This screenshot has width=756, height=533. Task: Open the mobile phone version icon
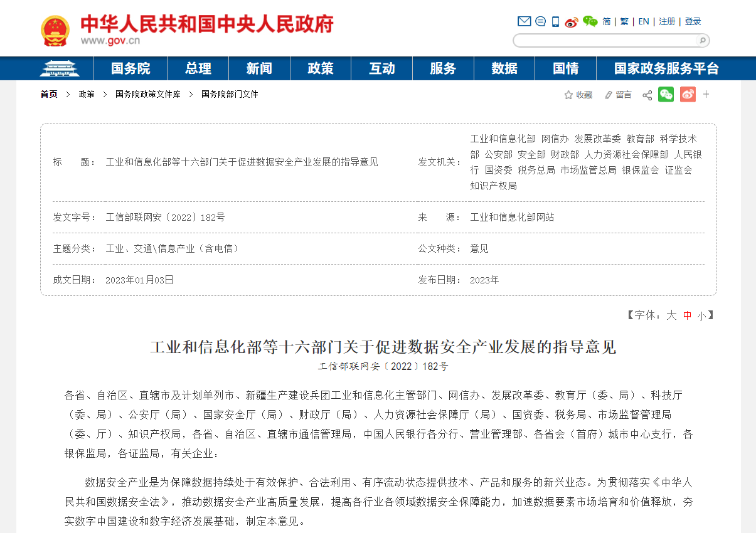tap(555, 21)
